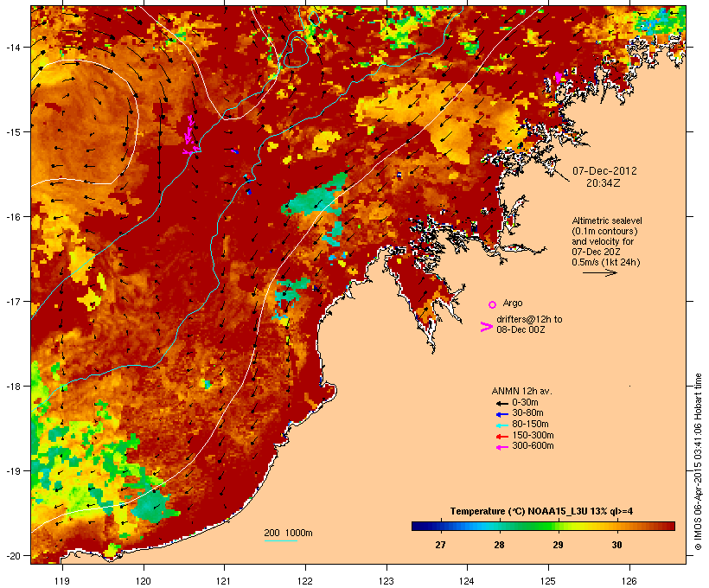
Task: Click the 'Altimetric sealevel' text
Action: [x=607, y=220]
